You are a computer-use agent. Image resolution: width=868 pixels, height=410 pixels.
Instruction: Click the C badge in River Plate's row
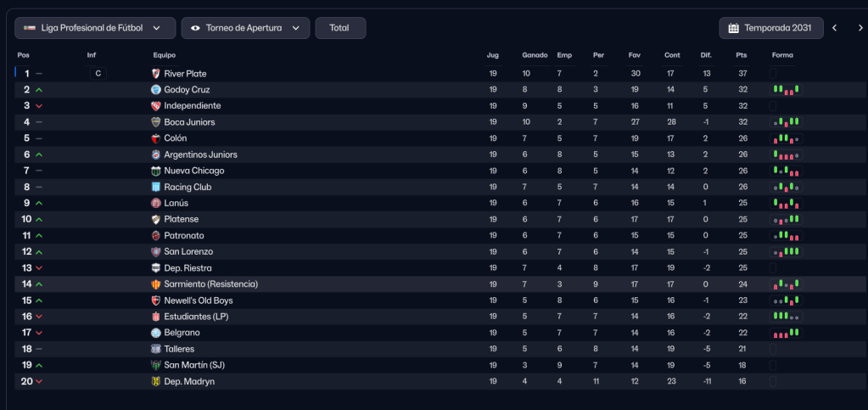pyautogui.click(x=98, y=74)
